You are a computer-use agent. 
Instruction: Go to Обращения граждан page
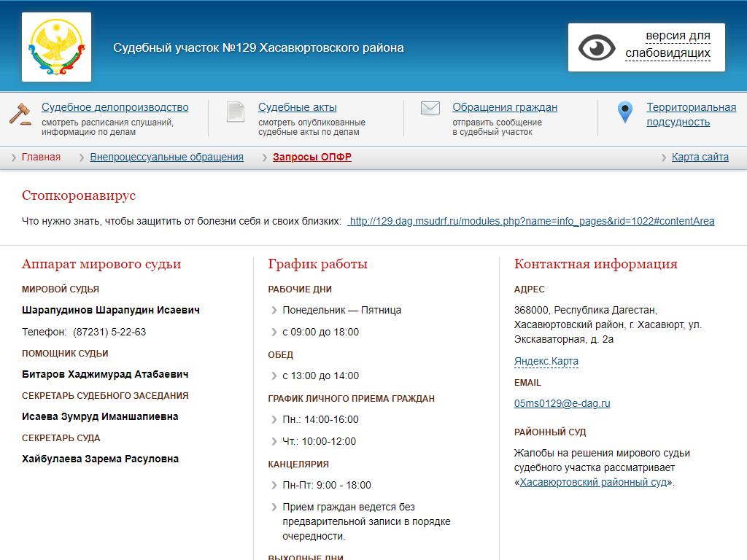504,107
